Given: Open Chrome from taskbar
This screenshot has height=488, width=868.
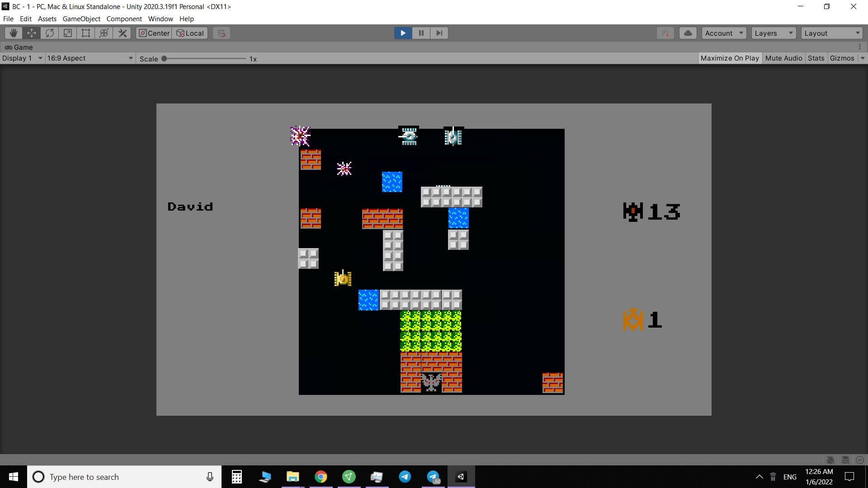Looking at the screenshot, I should tap(321, 477).
